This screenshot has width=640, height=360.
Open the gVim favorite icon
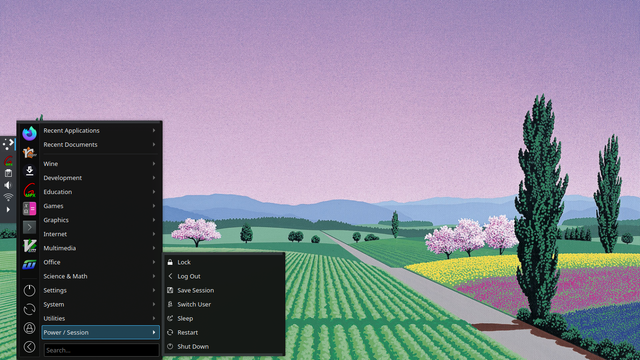(x=29, y=246)
